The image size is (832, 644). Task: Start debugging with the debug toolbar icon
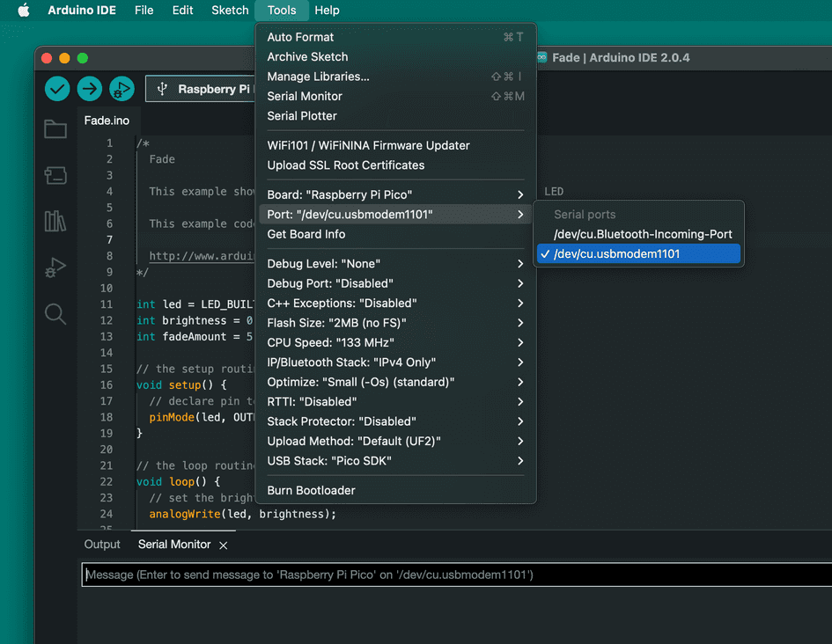(x=121, y=89)
